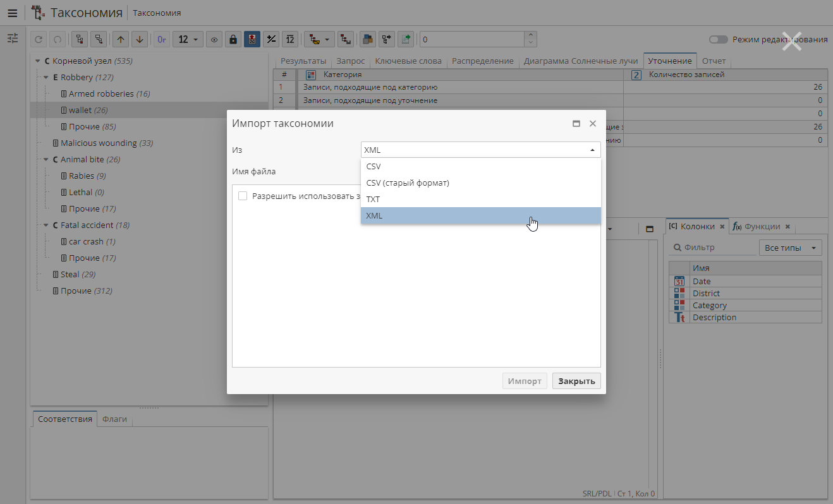
Task: Select CSV from format list
Action: pos(480,166)
